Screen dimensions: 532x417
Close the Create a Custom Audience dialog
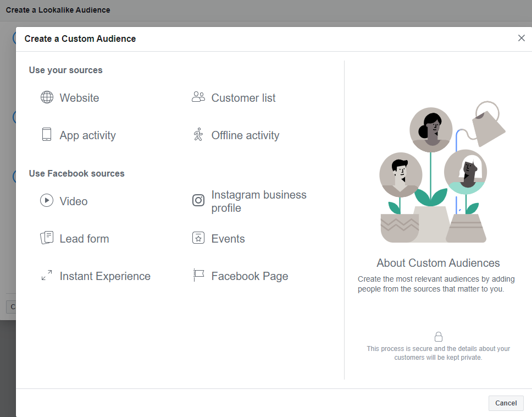[522, 38]
